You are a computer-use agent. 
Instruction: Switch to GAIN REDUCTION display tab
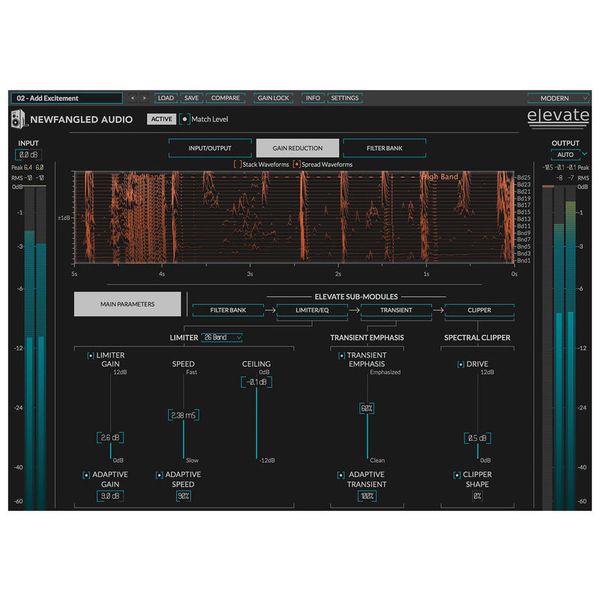click(x=297, y=148)
